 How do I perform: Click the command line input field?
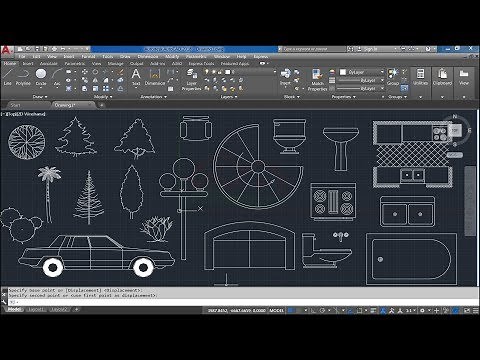pyautogui.click(x=243, y=302)
